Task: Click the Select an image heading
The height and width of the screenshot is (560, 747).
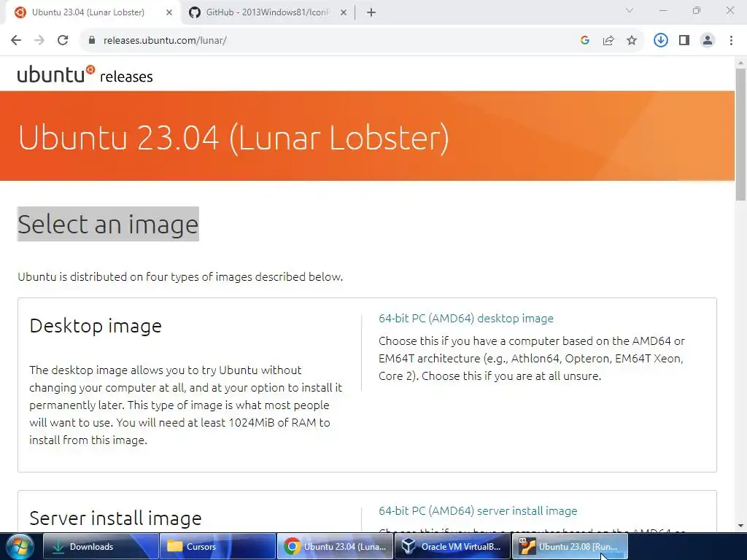Action: click(108, 225)
